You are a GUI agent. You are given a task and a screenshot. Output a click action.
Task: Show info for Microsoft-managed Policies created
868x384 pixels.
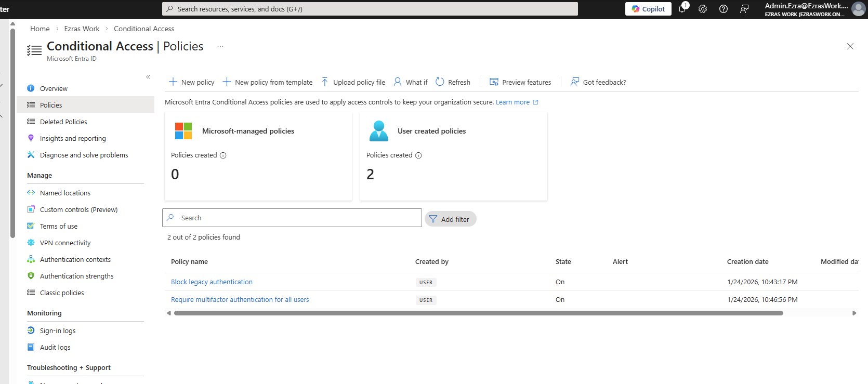223,155
